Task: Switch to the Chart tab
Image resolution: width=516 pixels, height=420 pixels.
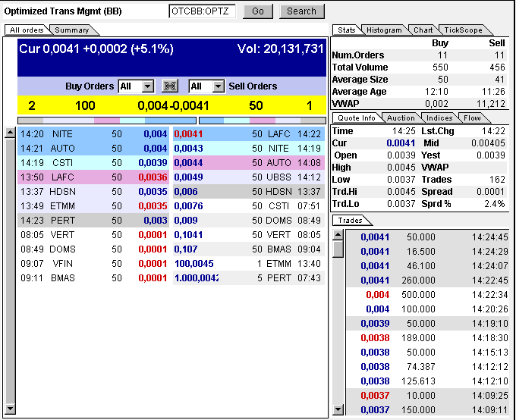Action: click(x=423, y=30)
